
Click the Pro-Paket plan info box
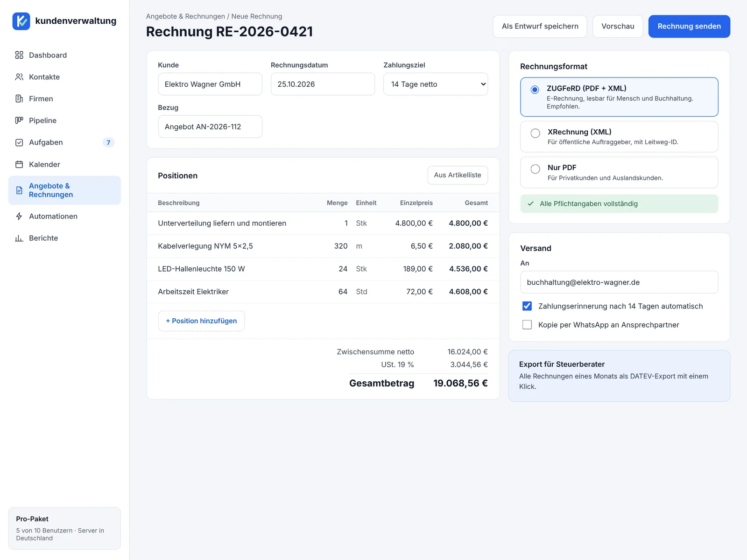(64, 528)
